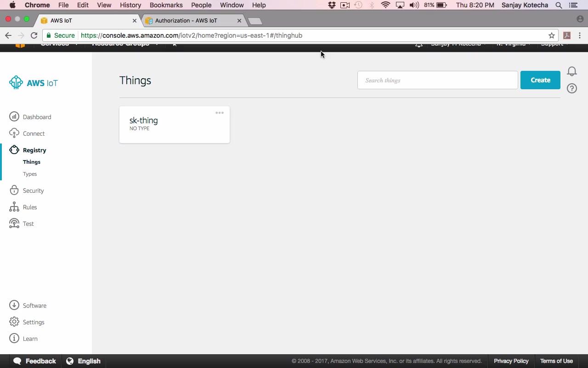Screen dimensions: 588x368
Task: Click the Learn info icon
Action: [x=14, y=339]
